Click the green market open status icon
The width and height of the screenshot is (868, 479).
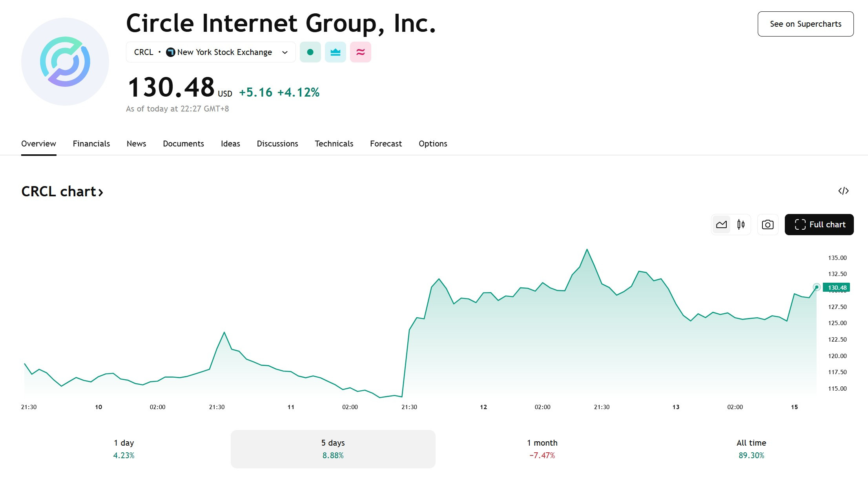[x=310, y=52]
